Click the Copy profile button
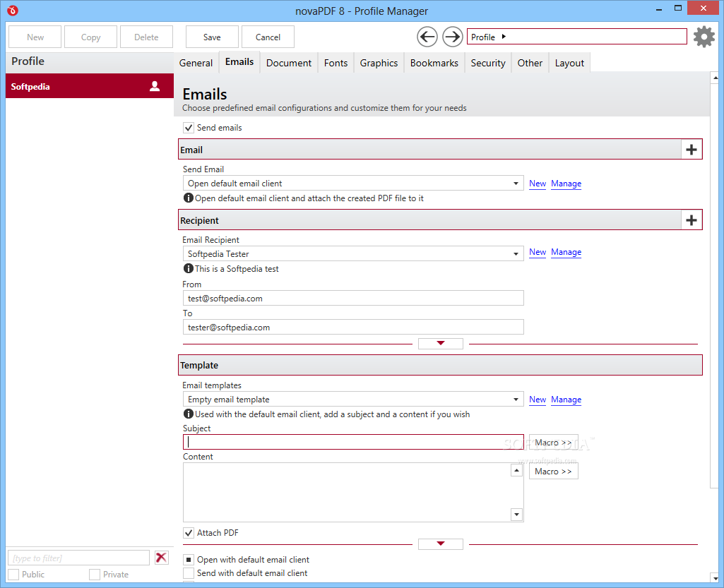This screenshot has height=588, width=724. tap(90, 37)
